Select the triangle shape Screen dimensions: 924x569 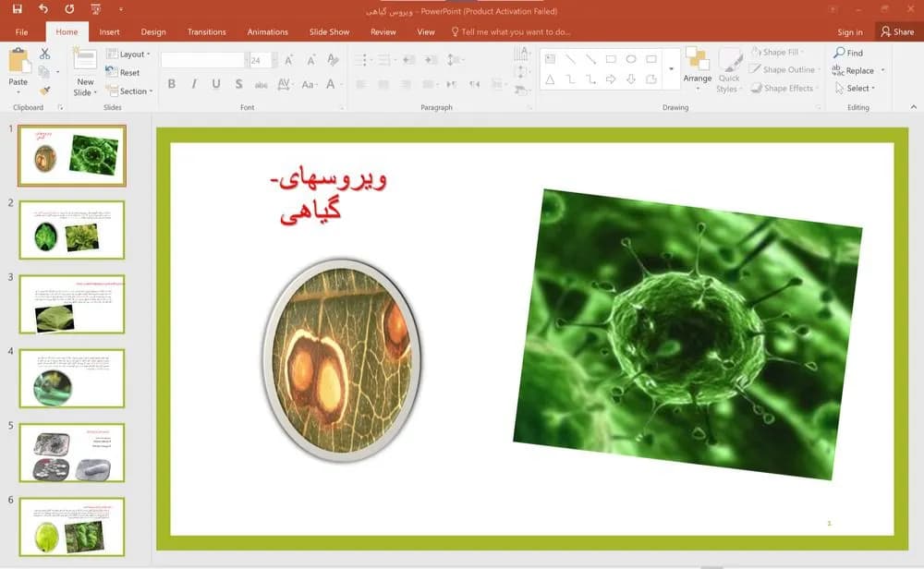pyautogui.click(x=550, y=79)
